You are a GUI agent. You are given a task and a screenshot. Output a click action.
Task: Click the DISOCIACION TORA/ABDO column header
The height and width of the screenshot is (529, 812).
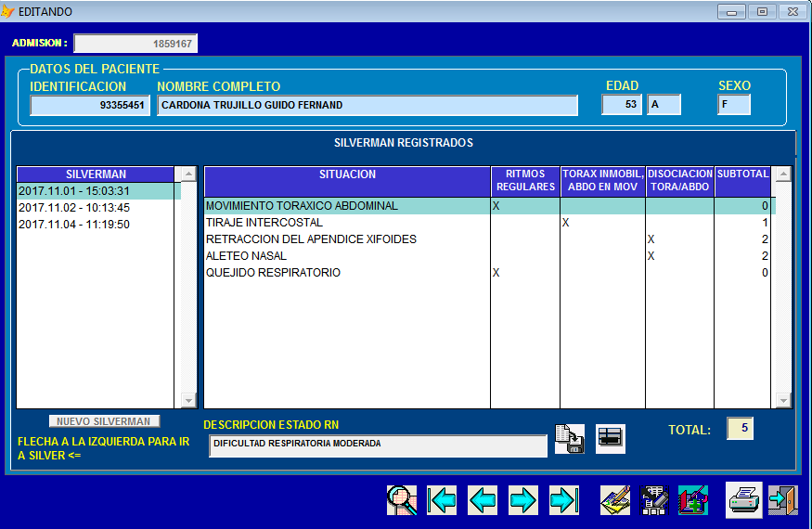pos(680,181)
